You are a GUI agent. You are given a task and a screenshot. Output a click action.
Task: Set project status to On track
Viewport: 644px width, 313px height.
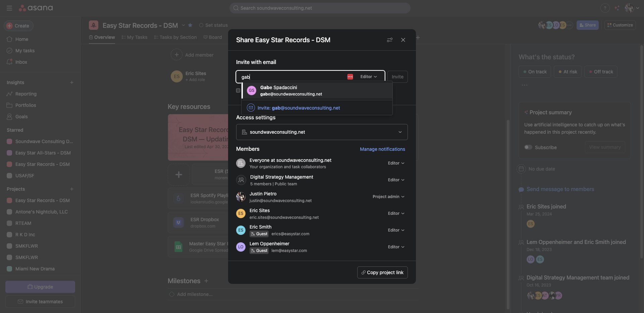(x=535, y=72)
